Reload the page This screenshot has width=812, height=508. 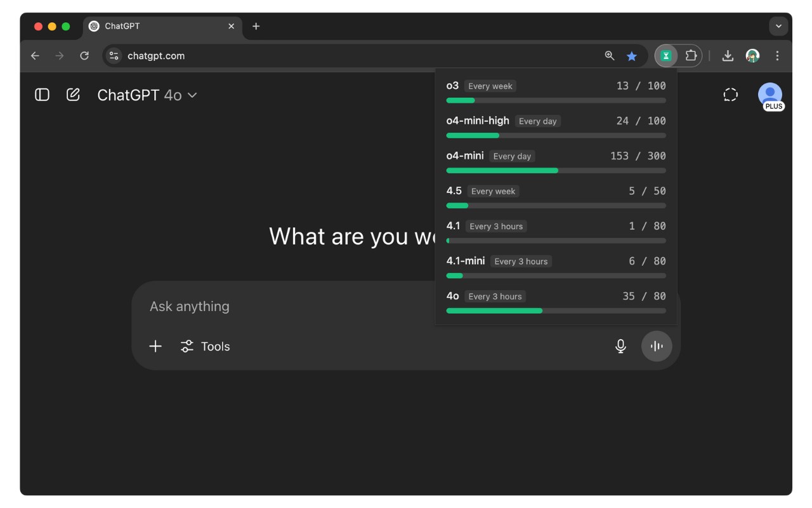click(x=84, y=56)
